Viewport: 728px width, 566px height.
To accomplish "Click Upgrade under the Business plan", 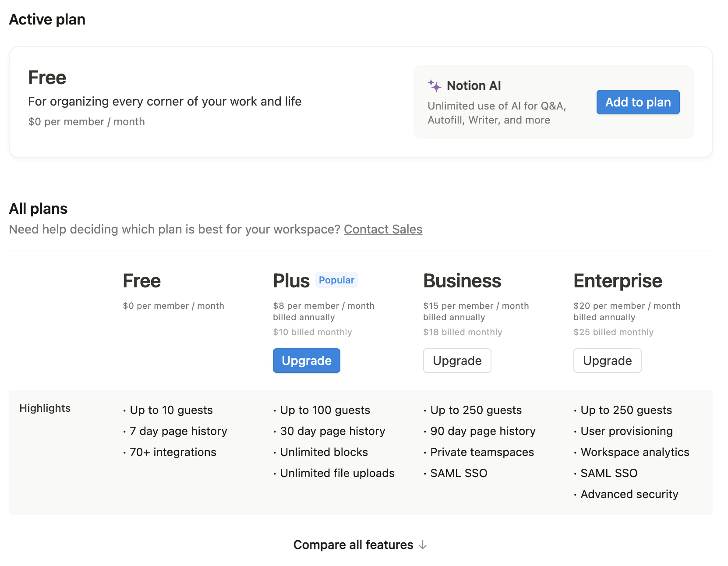I will coord(457,361).
